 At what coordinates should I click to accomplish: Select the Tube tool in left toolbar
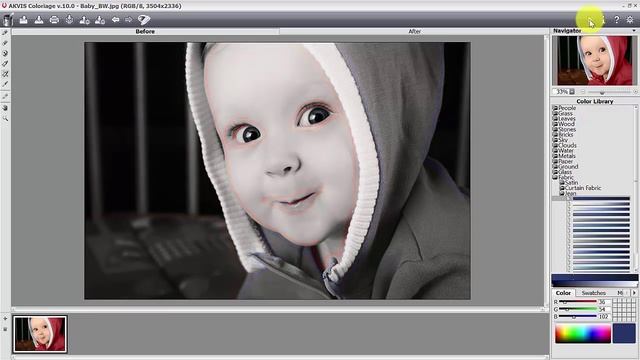5,64
